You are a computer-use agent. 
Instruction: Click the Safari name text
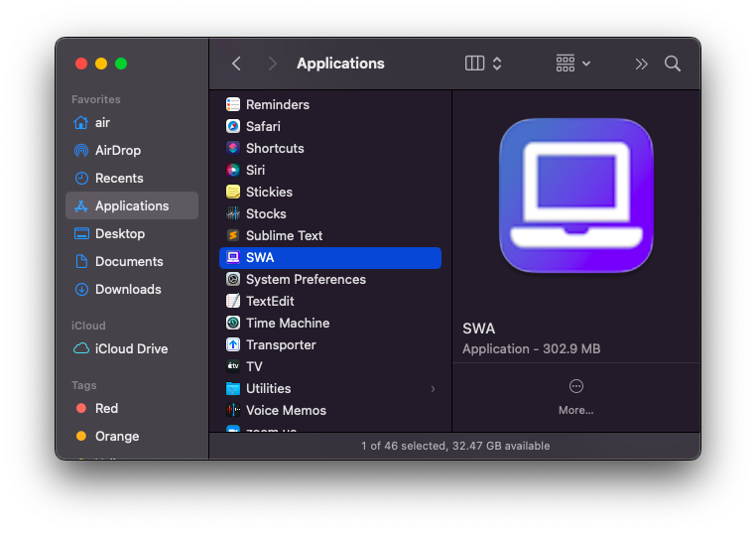point(263,126)
